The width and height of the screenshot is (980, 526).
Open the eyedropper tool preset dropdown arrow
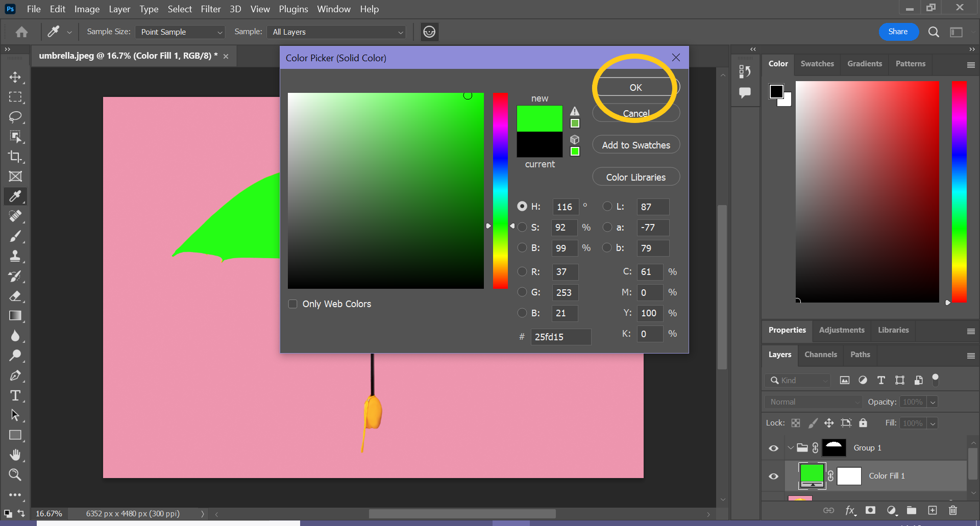click(x=69, y=32)
